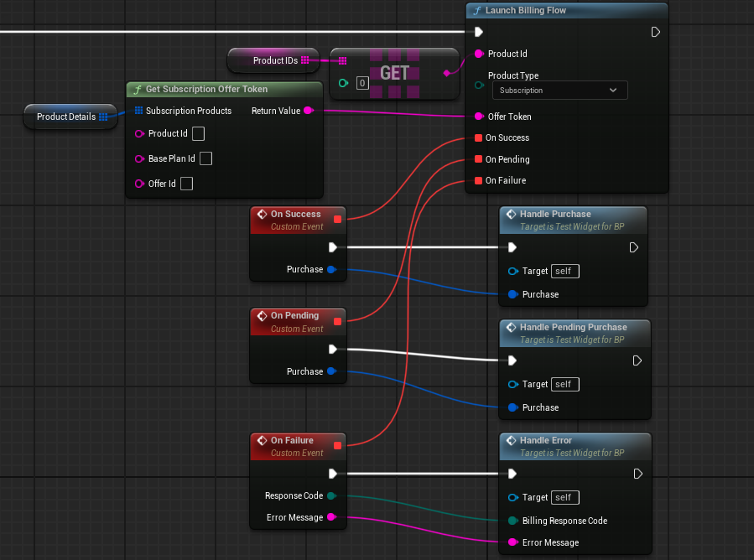754x560 pixels.
Task: Click the Billing Response Code input pin
Action: [x=512, y=521]
